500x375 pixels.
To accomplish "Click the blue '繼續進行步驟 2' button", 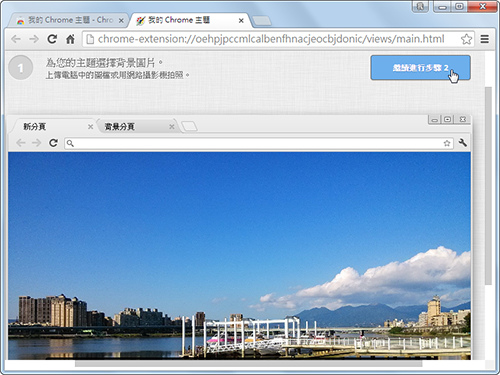I will [420, 68].
